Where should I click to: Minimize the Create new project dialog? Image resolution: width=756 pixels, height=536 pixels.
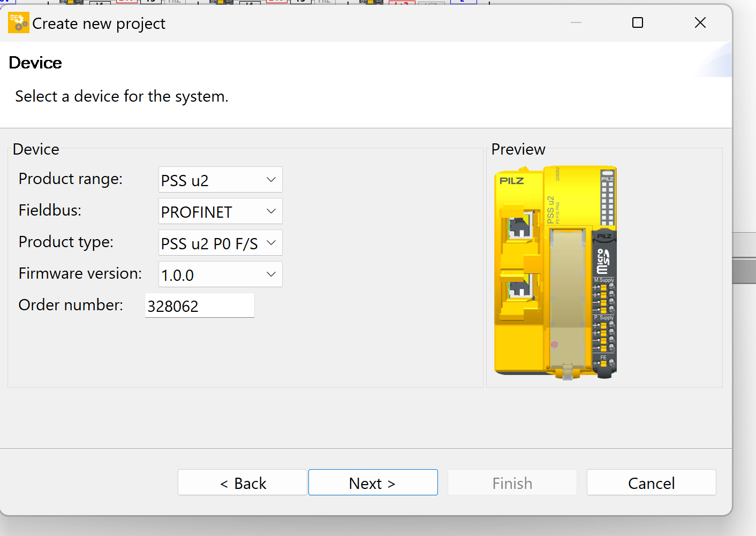tap(576, 22)
